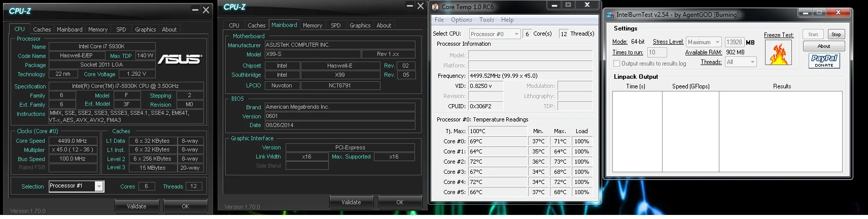Click the PayPal Donate image button
This screenshot has width=868, height=219.
click(x=824, y=60)
